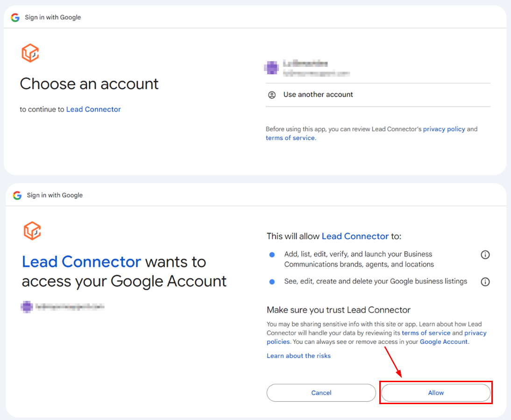Click blue "Lead Connector" in the large consent heading
This screenshot has width=511, height=420.
81,262
